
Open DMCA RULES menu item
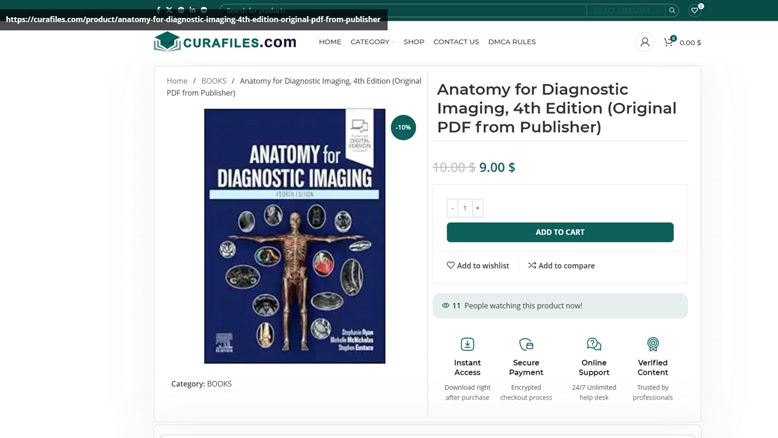(x=512, y=42)
